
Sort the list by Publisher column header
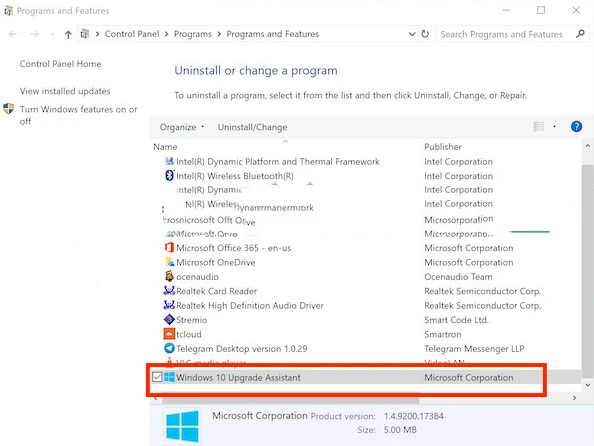coord(442,147)
